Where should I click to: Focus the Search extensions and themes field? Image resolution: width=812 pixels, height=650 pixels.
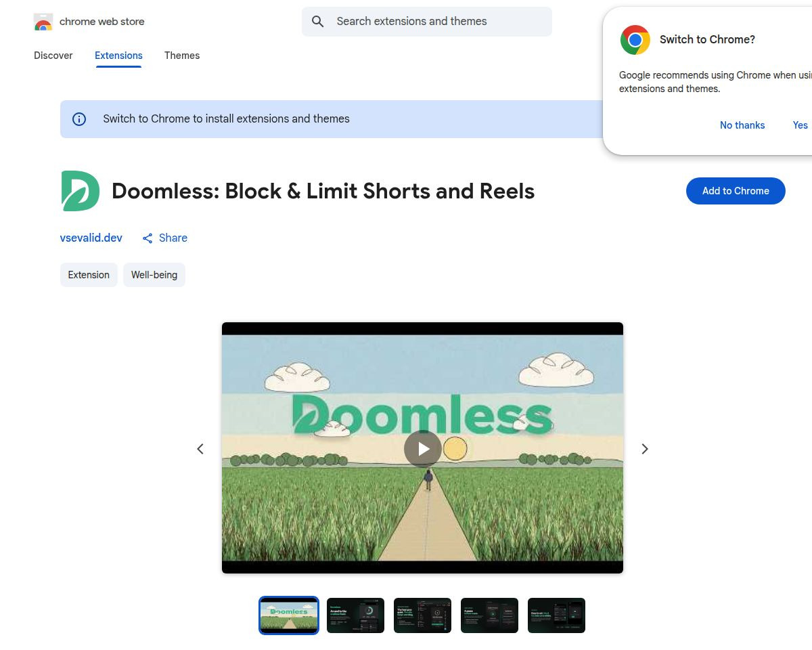click(427, 22)
